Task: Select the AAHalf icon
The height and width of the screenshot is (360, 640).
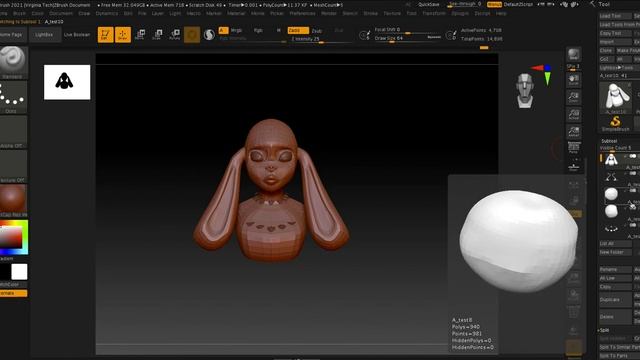Action: point(573,132)
